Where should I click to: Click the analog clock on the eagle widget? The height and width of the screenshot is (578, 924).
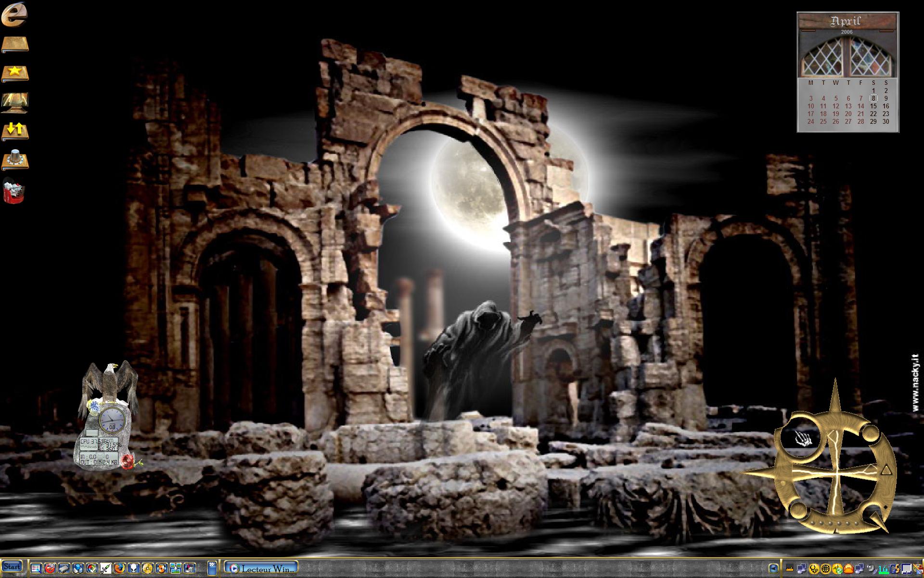(111, 419)
